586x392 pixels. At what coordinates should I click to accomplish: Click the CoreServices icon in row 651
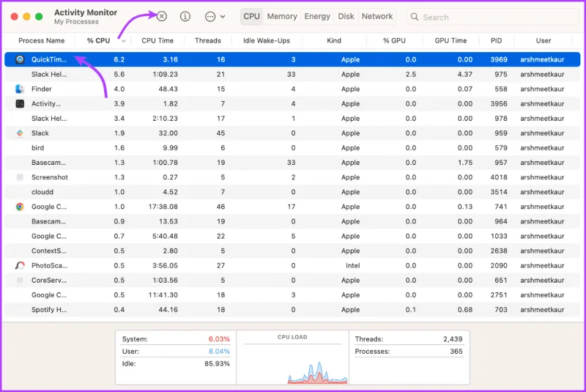(x=20, y=281)
